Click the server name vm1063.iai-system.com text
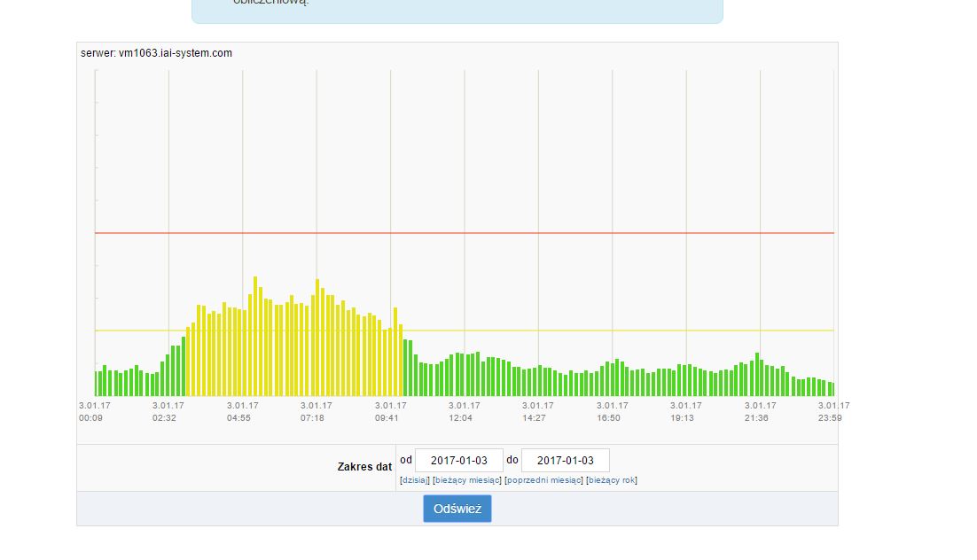Image resolution: width=977 pixels, height=560 pixels. tap(175, 53)
